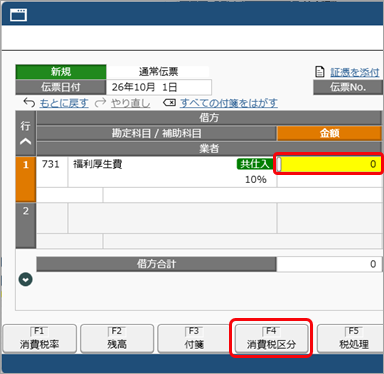Click the document icon beside 証憑を添付
Screen dimensions: 384x374
click(x=320, y=72)
